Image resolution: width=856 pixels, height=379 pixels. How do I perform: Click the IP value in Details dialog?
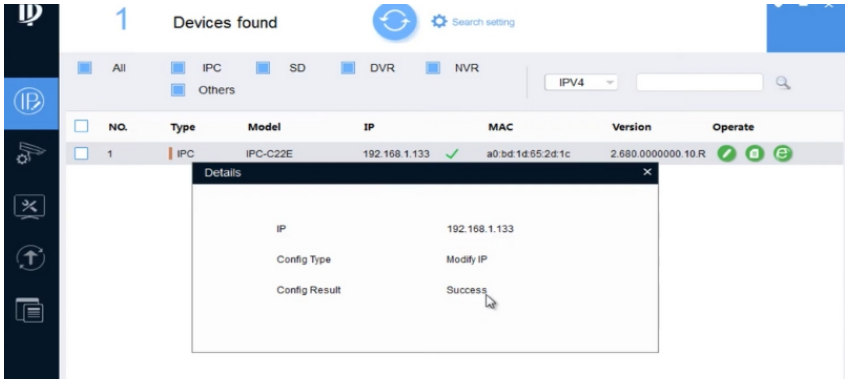point(480,229)
